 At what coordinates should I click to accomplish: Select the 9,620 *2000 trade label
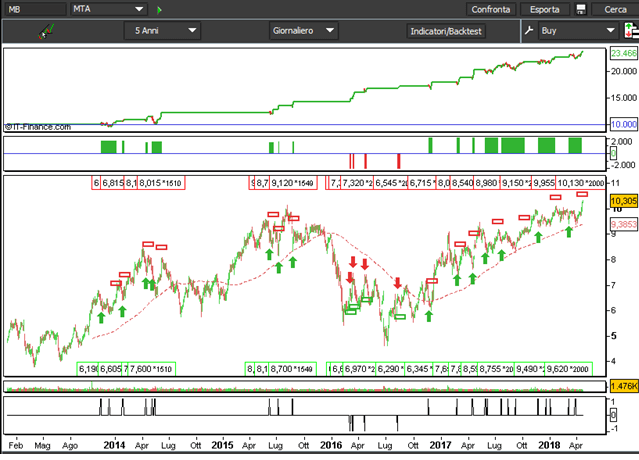point(568,369)
